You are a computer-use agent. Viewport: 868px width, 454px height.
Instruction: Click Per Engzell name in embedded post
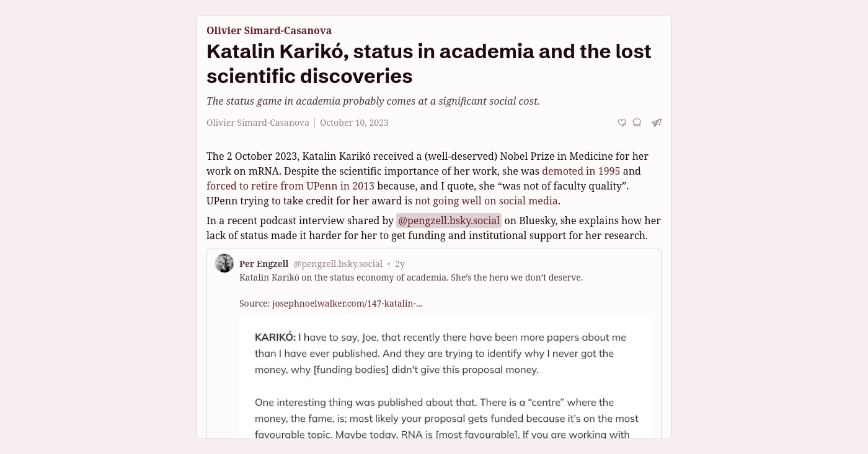tap(263, 264)
